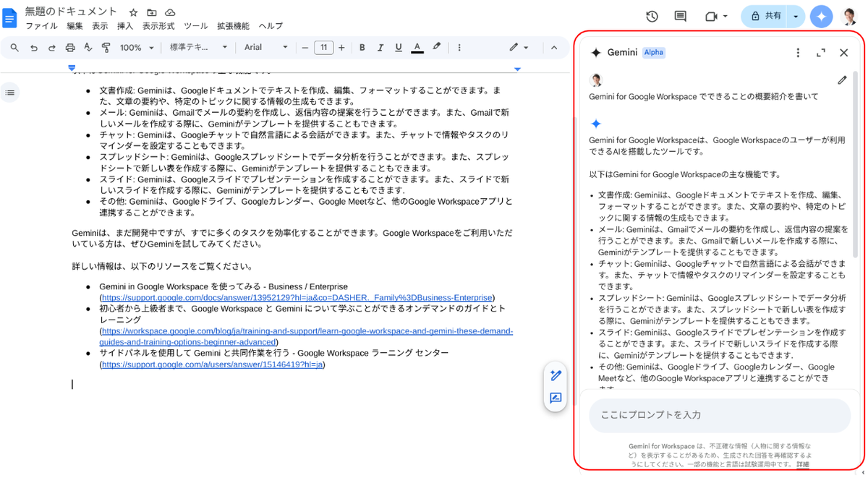Image resolution: width=868 pixels, height=478 pixels.
Task: Open the text color picker
Action: pos(417,48)
